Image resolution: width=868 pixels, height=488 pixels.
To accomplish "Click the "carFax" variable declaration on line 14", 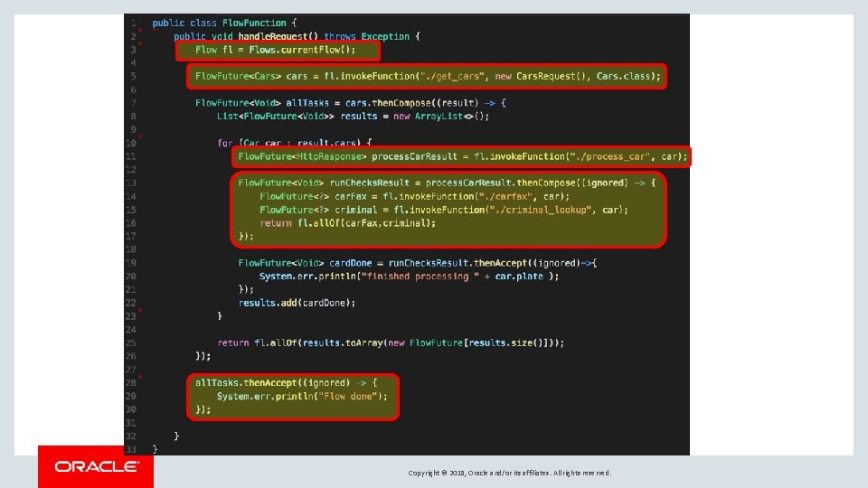I will pyautogui.click(x=351, y=196).
